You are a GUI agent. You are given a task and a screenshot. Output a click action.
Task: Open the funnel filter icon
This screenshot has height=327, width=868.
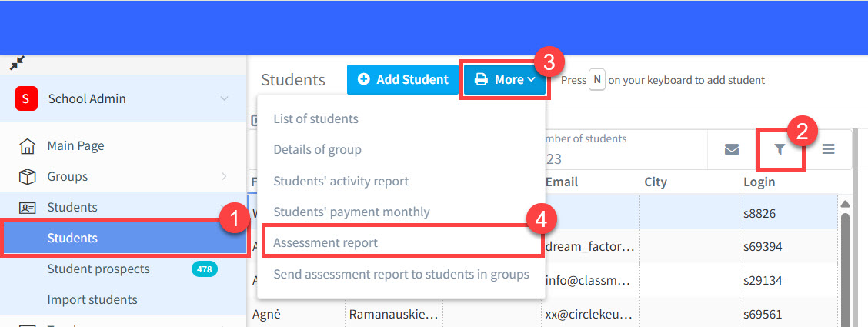click(x=780, y=149)
